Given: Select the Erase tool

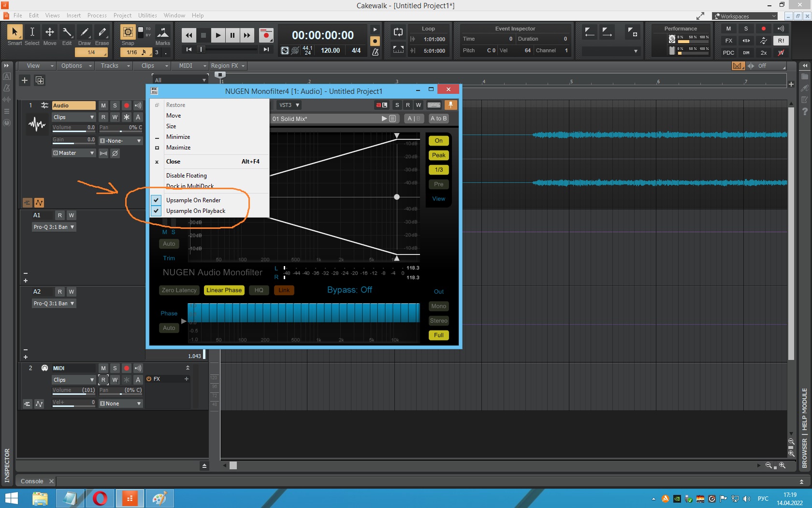Looking at the screenshot, I should tap(102, 32).
